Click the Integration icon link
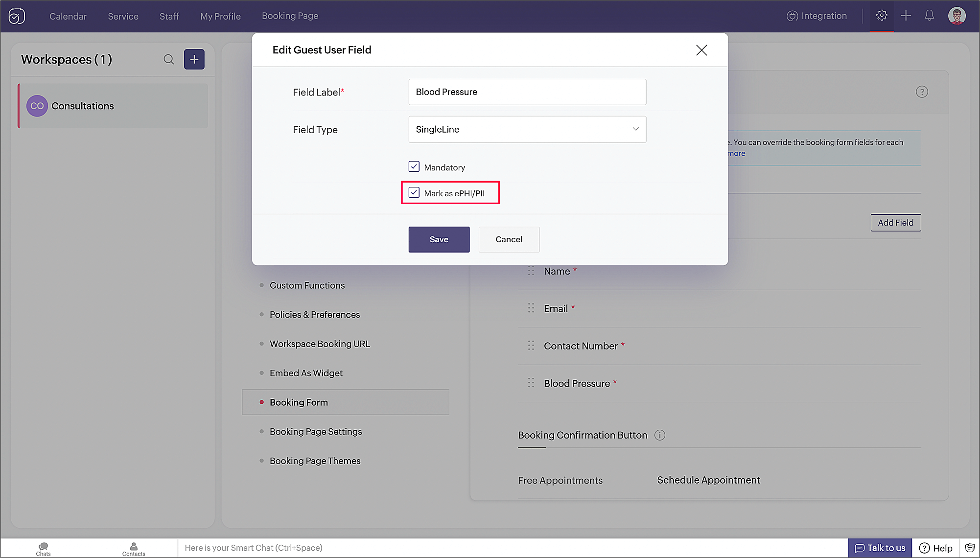980x558 pixels. (x=817, y=16)
